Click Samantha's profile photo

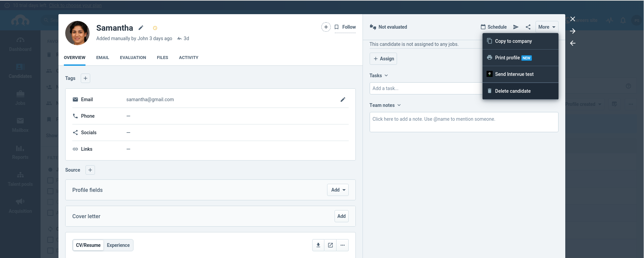77,33
